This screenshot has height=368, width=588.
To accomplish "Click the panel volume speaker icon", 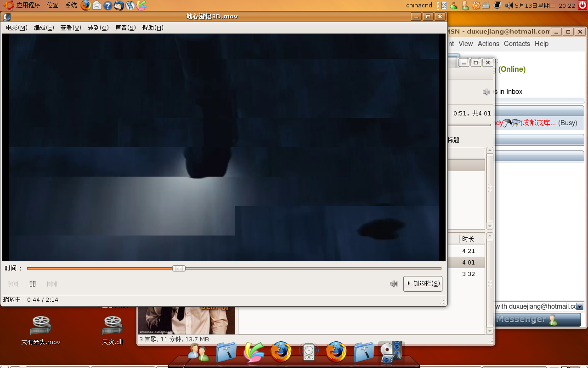I will 509,6.
